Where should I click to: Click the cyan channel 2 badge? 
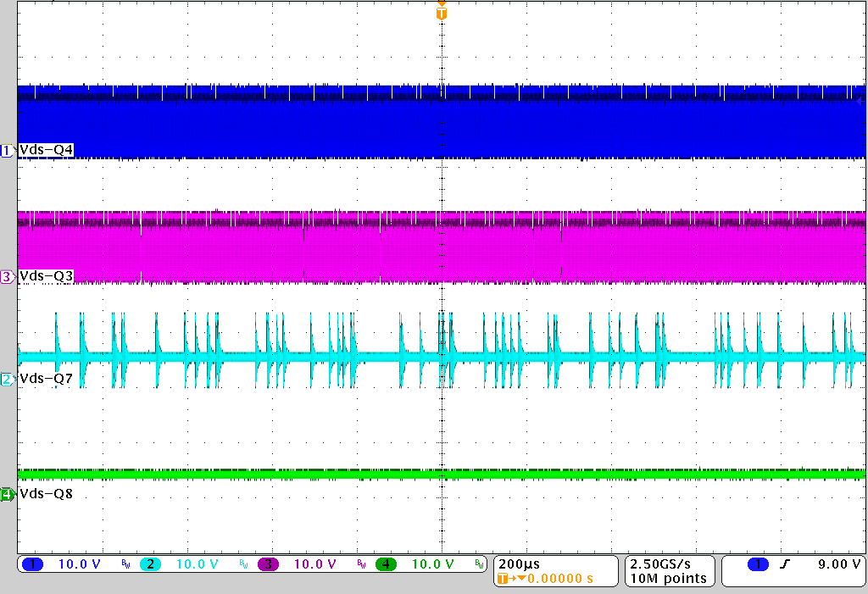click(x=149, y=564)
